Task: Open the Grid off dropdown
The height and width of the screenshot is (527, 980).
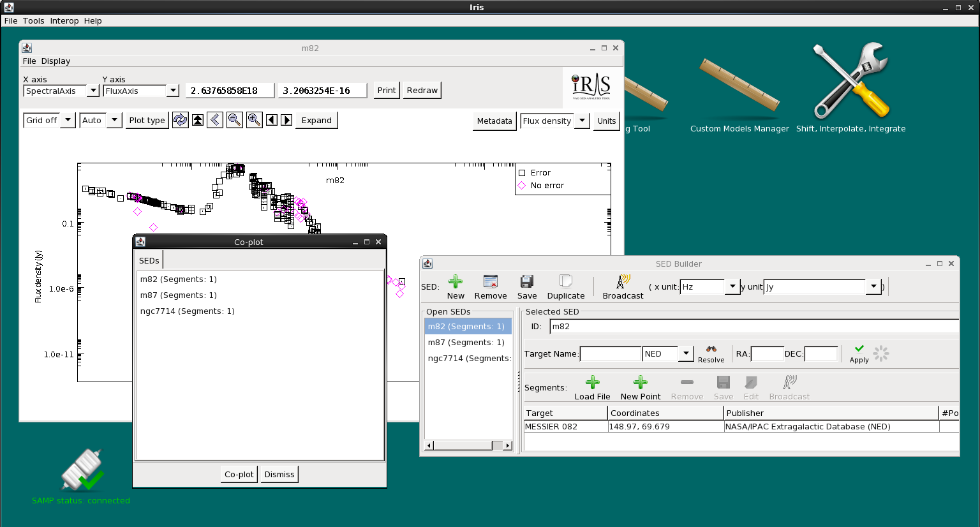Action: tap(68, 120)
